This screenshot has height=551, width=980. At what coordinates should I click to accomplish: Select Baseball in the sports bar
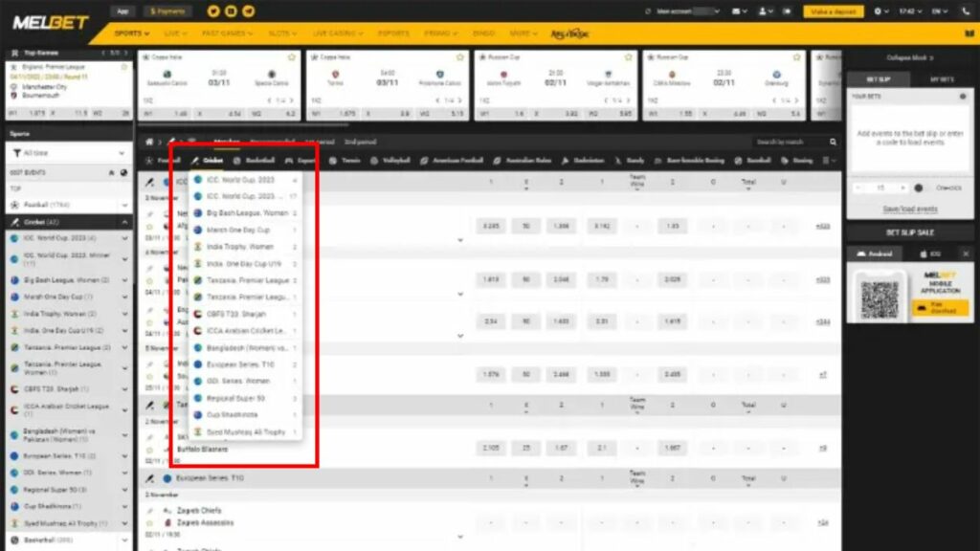click(752, 161)
